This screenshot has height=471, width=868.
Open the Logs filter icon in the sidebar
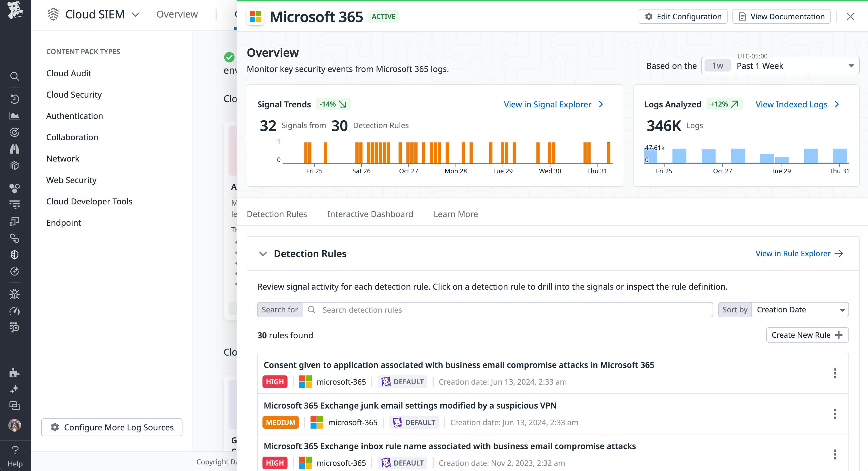coord(15,204)
